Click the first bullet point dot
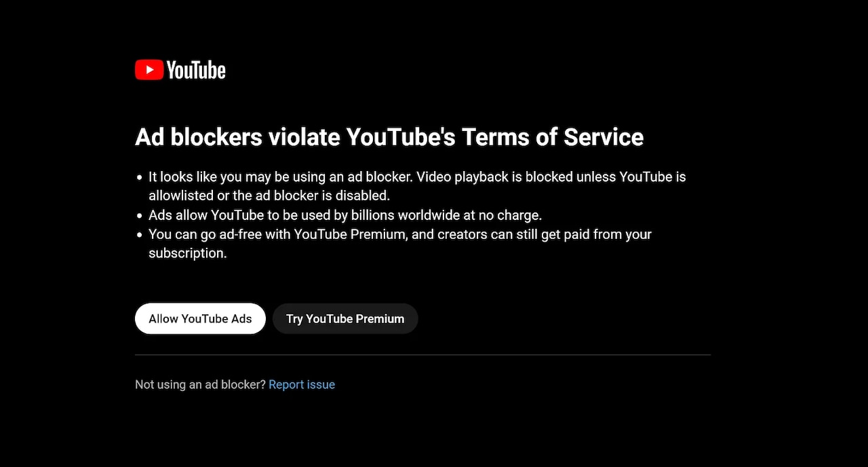 click(140, 177)
